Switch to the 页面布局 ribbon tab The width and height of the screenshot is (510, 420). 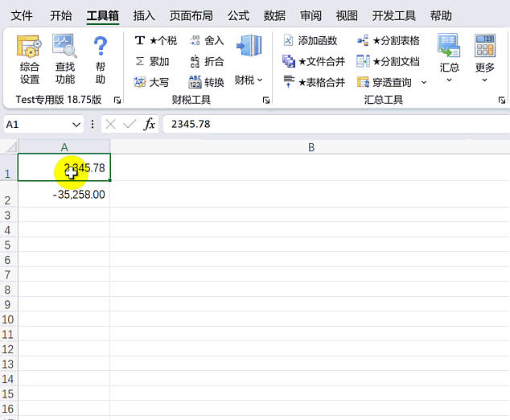point(191,15)
